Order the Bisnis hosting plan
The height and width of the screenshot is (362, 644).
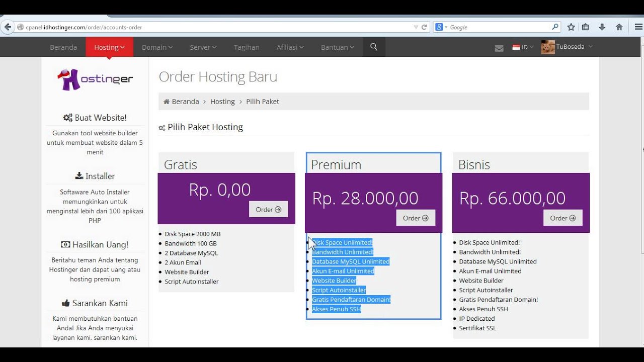click(x=563, y=218)
